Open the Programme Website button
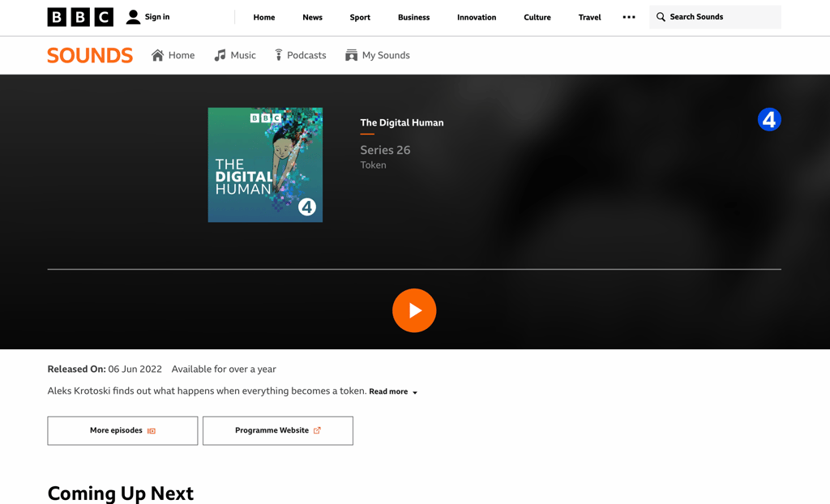The width and height of the screenshot is (830, 504). click(278, 430)
